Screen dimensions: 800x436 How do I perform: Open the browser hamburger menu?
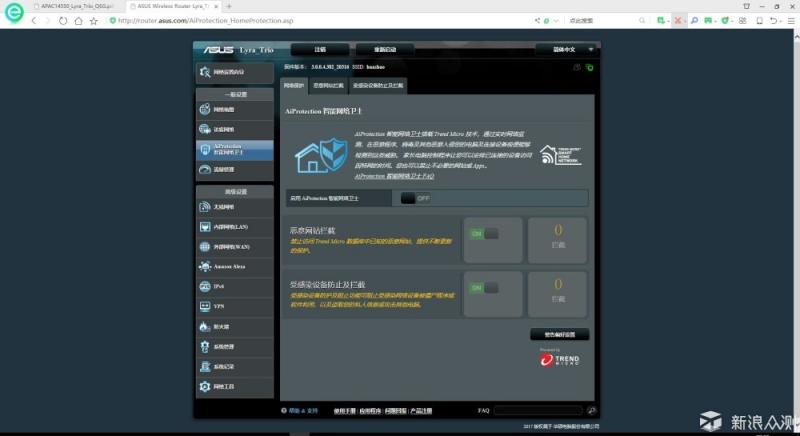(791, 20)
